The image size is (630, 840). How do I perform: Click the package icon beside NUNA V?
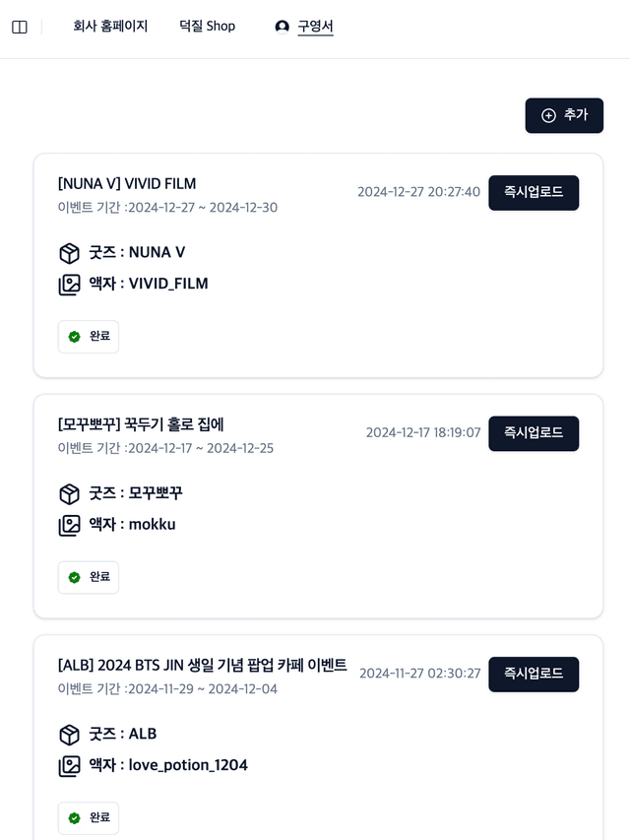click(69, 253)
